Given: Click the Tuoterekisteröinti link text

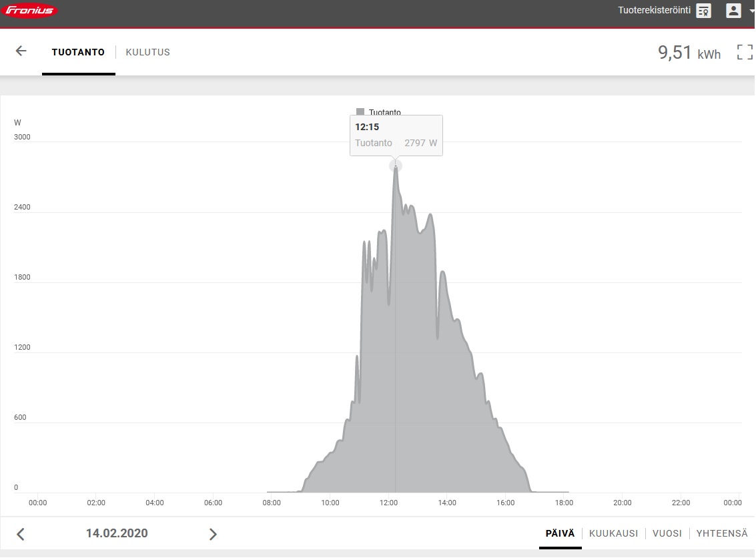Looking at the screenshot, I should pos(655,10).
